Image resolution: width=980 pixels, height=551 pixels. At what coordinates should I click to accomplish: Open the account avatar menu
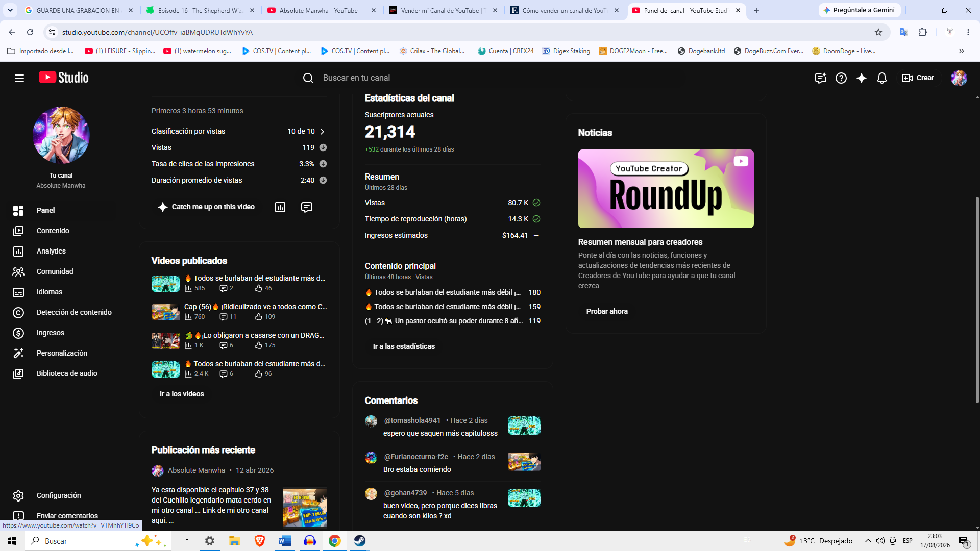click(x=959, y=78)
